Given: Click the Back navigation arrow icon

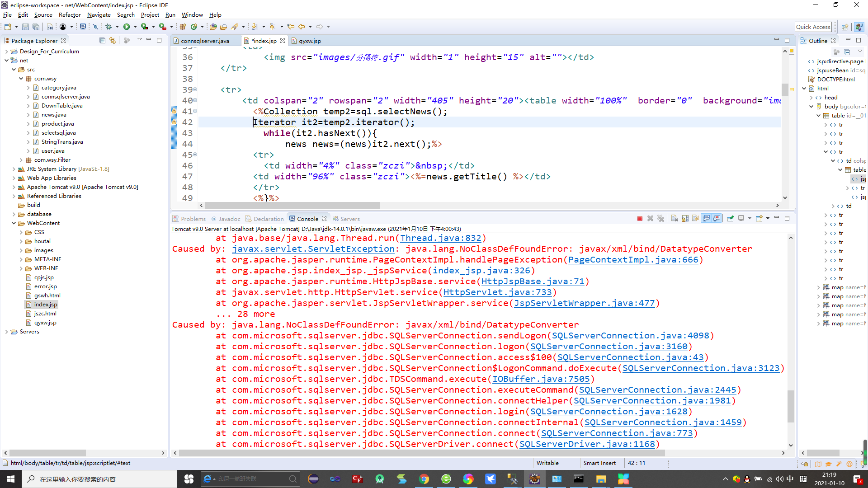Looking at the screenshot, I should click(301, 27).
